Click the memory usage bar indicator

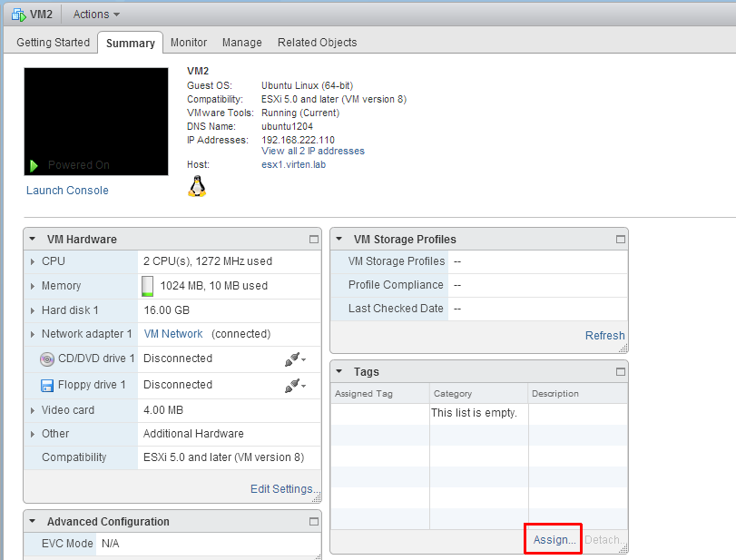pyautogui.click(x=147, y=286)
